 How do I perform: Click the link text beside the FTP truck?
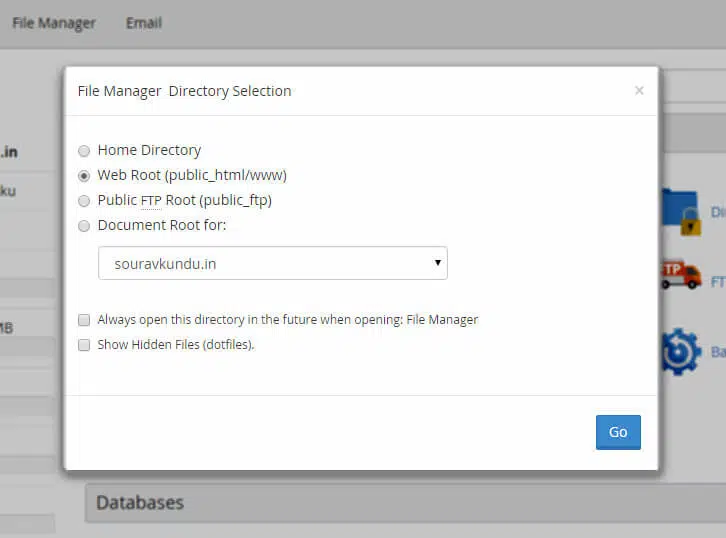click(x=717, y=282)
